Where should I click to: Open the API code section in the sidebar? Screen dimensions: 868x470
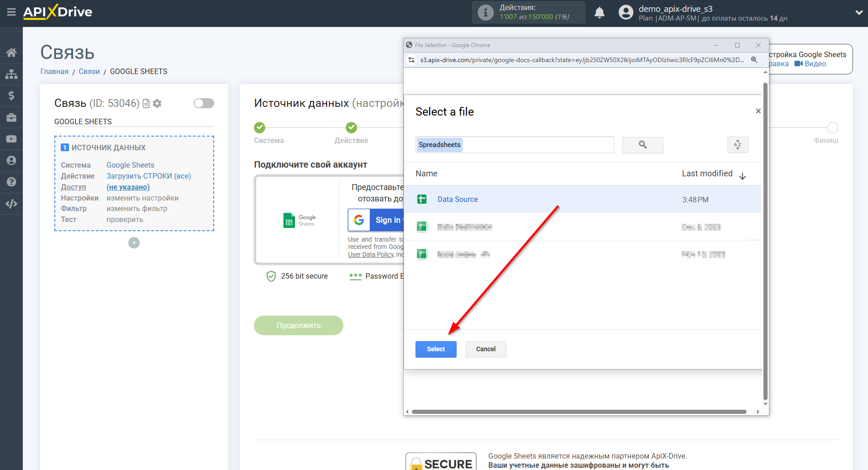pyautogui.click(x=11, y=203)
